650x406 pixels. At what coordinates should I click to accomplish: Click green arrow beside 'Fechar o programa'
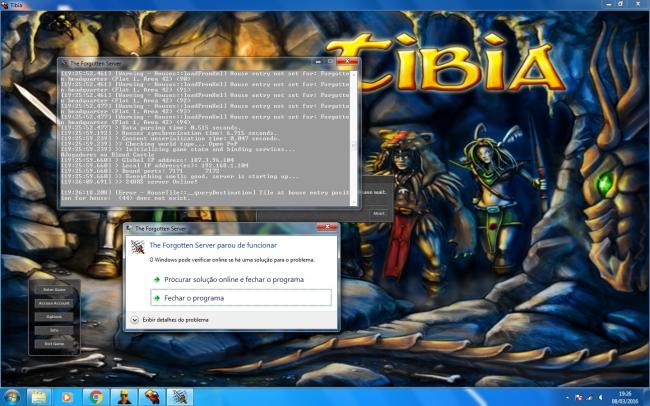[157, 298]
